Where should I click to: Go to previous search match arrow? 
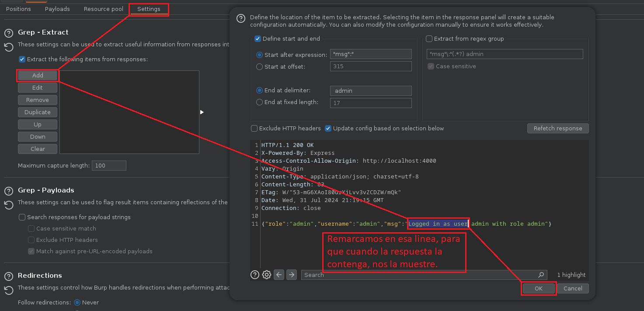point(279,275)
